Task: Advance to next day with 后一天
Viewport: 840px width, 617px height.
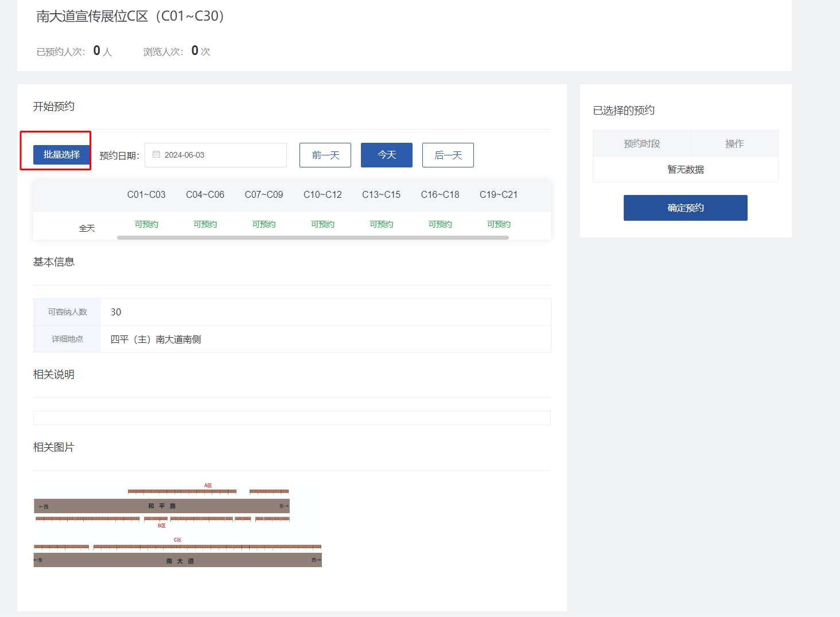Action: click(x=448, y=155)
